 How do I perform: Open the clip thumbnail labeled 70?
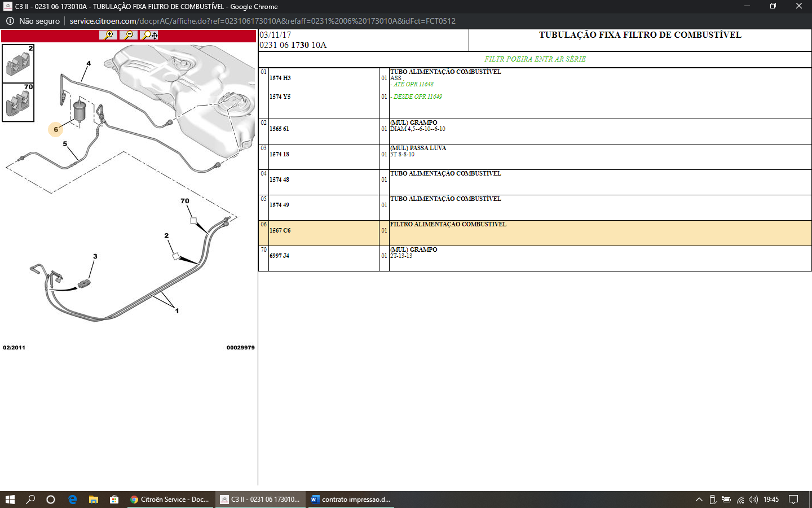pyautogui.click(x=18, y=102)
